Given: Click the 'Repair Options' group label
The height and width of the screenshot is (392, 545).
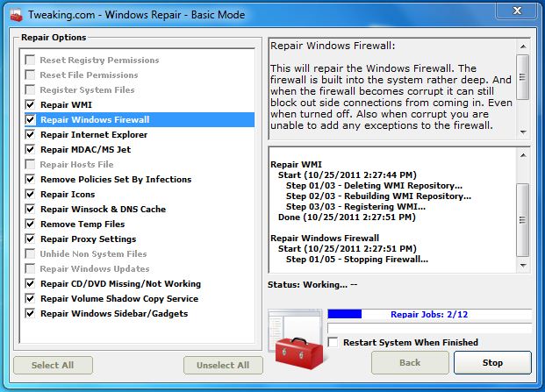Looking at the screenshot, I should 54,37.
